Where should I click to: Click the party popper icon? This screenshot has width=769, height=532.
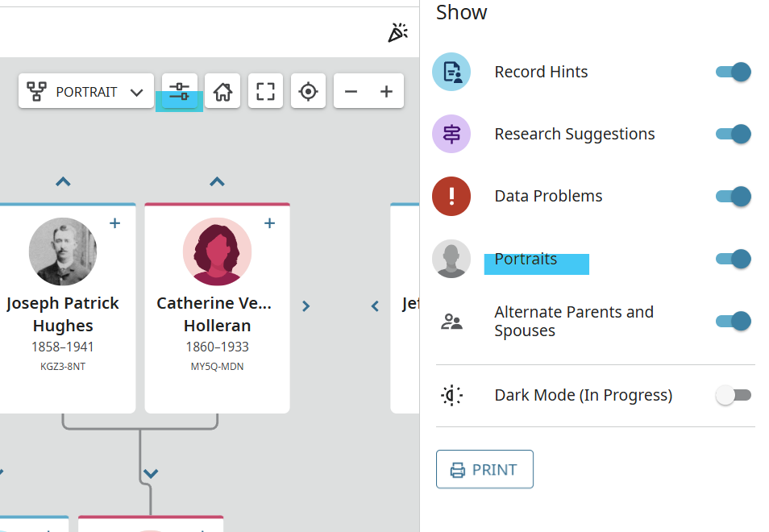(x=397, y=32)
